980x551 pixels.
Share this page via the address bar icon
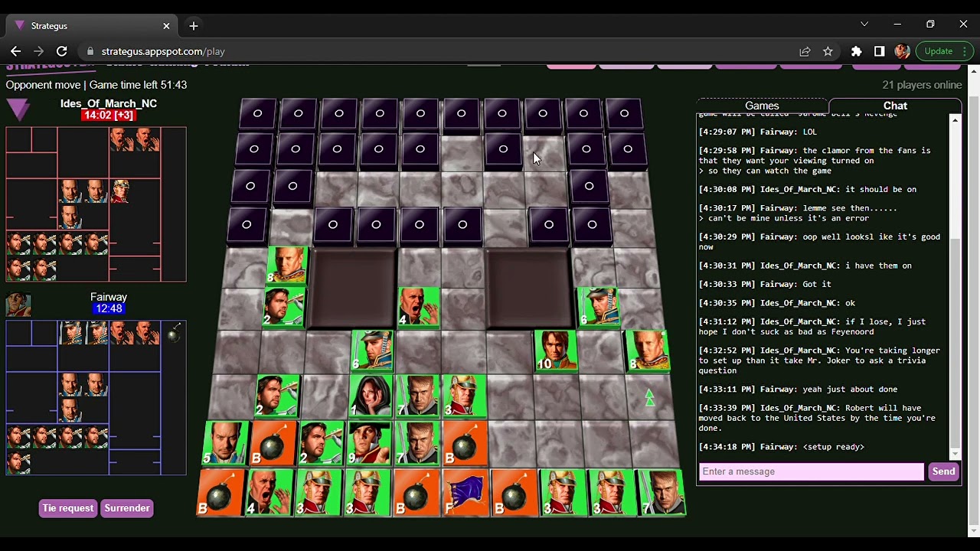pos(805,51)
